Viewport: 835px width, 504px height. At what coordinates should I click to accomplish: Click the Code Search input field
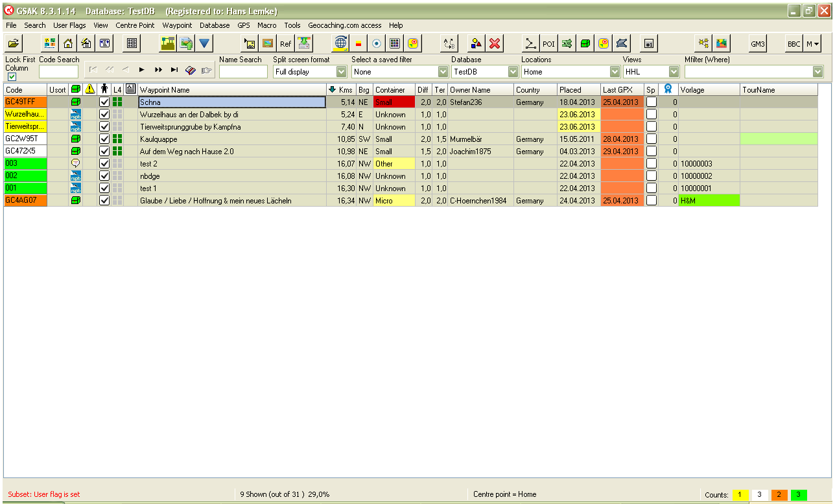(58, 72)
